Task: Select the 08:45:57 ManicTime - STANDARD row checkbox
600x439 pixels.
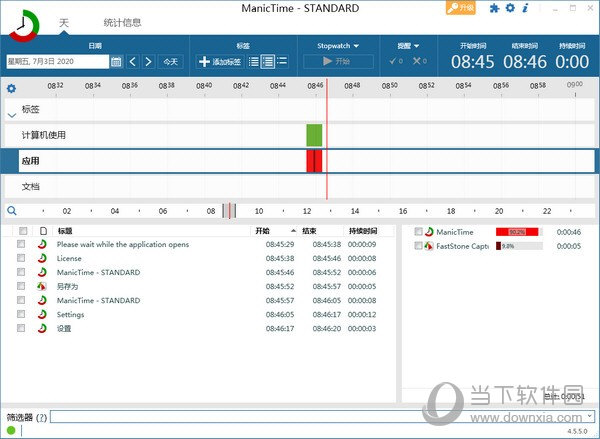Action: click(21, 300)
